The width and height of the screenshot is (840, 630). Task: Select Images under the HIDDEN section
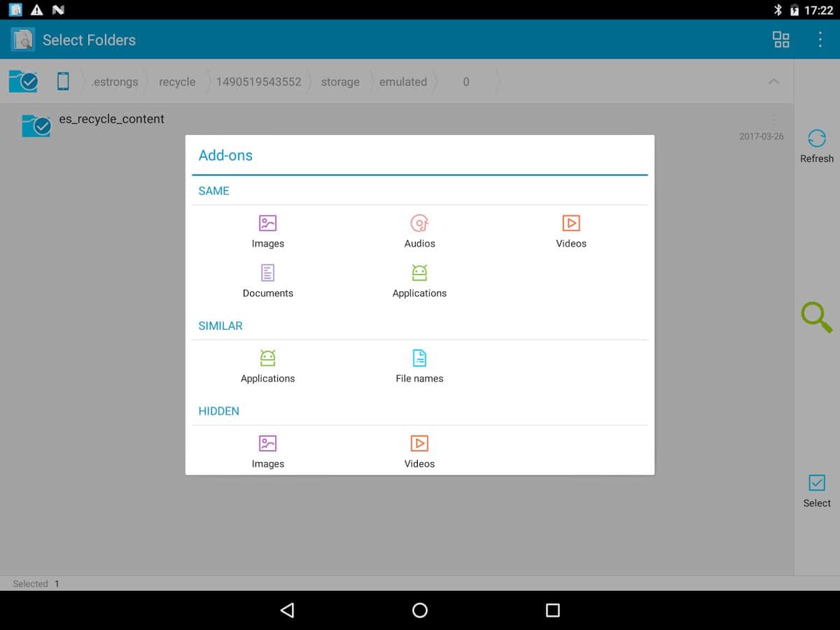tap(267, 452)
